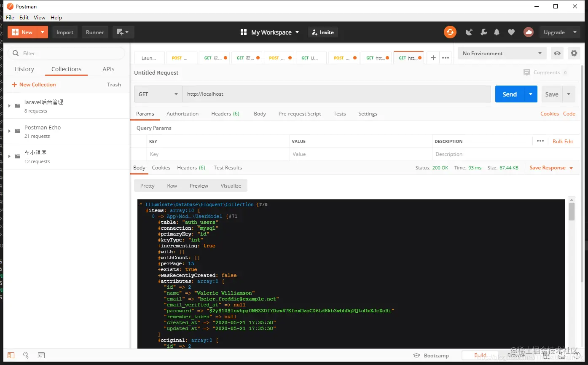Expand the laravel后台管理 collection
This screenshot has width=588, height=365.
pos(9,106)
